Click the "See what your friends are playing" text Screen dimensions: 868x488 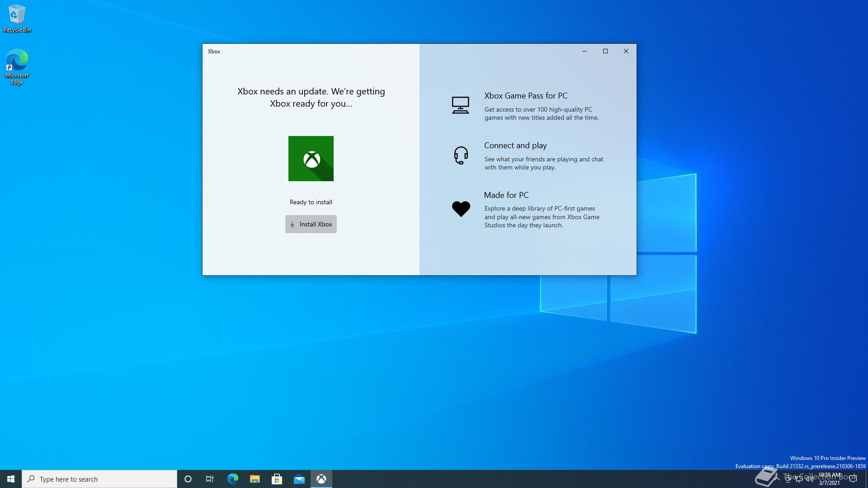click(x=544, y=163)
